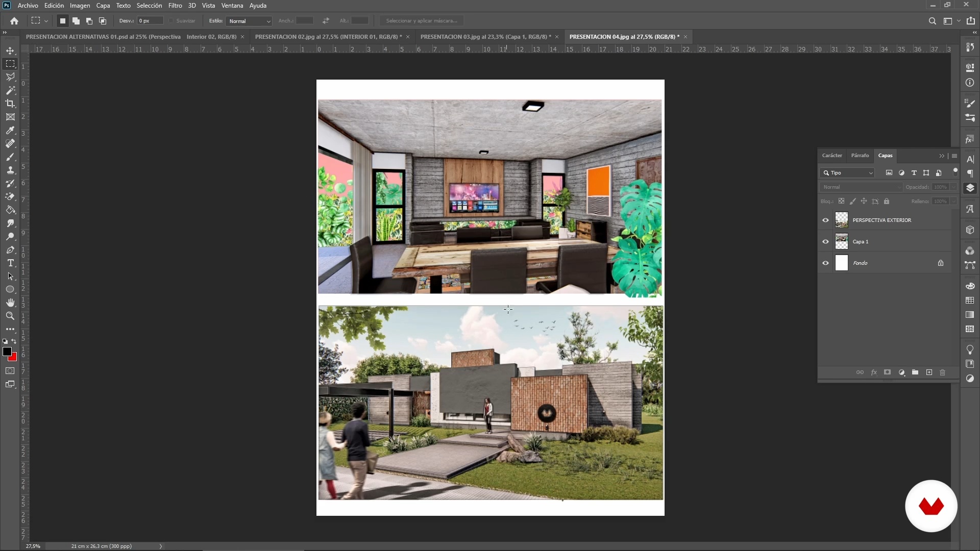Image resolution: width=980 pixels, height=551 pixels.
Task: Select the History Brush tool
Action: (10, 183)
